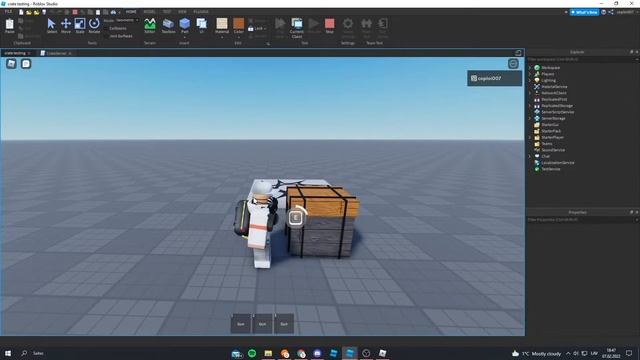The image size is (640, 360).
Task: Expand the Chat tree node
Action: (x=530, y=156)
